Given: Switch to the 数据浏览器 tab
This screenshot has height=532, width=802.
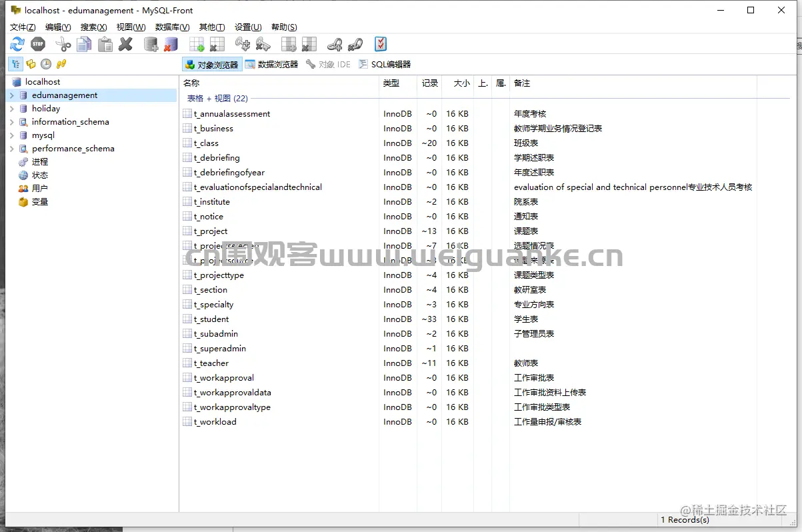Looking at the screenshot, I should click(271, 65).
